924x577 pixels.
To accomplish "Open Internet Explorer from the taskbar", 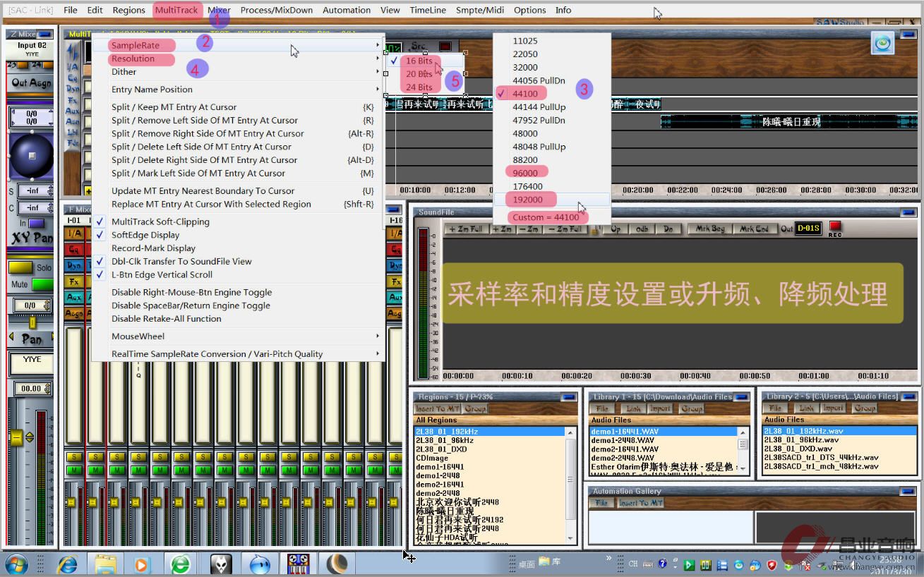I will point(68,564).
